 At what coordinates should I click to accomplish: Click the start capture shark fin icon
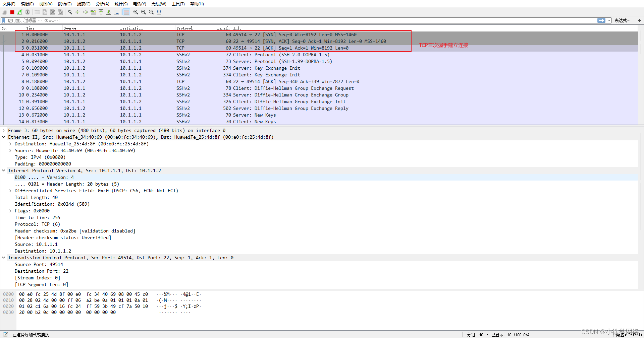point(5,12)
